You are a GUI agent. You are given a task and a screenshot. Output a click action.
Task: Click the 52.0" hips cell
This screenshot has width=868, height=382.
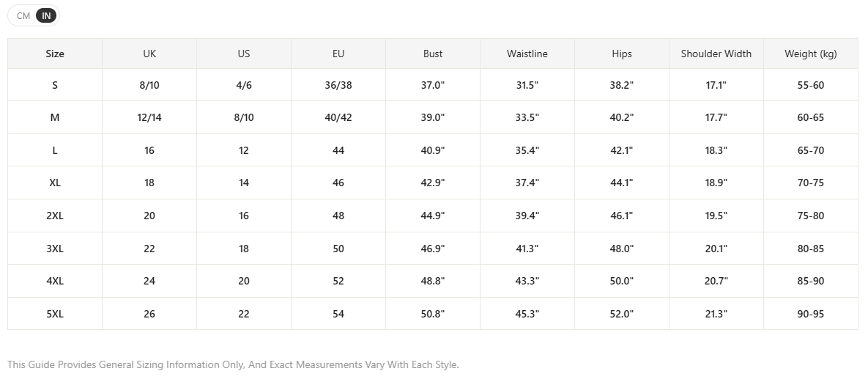point(622,314)
